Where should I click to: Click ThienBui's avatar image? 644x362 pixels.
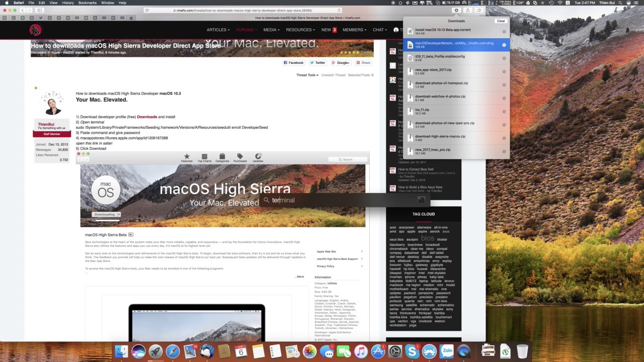52,103
